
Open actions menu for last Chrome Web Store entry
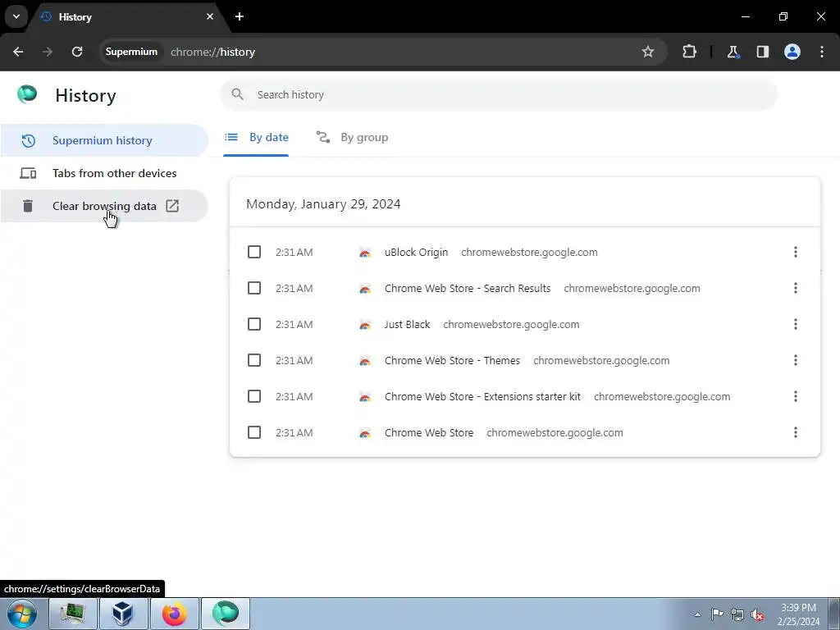click(x=796, y=432)
